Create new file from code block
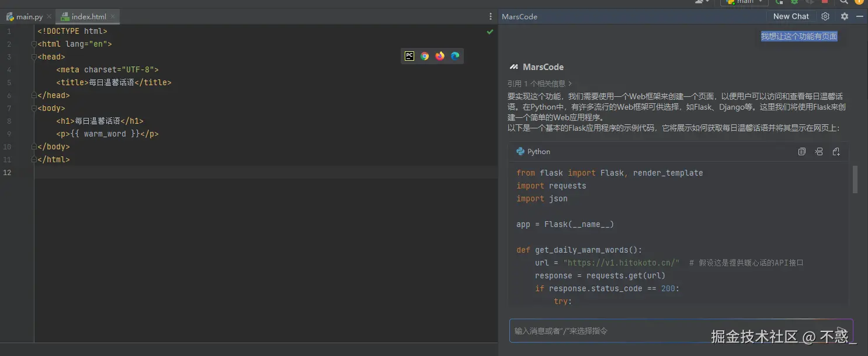 [836, 152]
